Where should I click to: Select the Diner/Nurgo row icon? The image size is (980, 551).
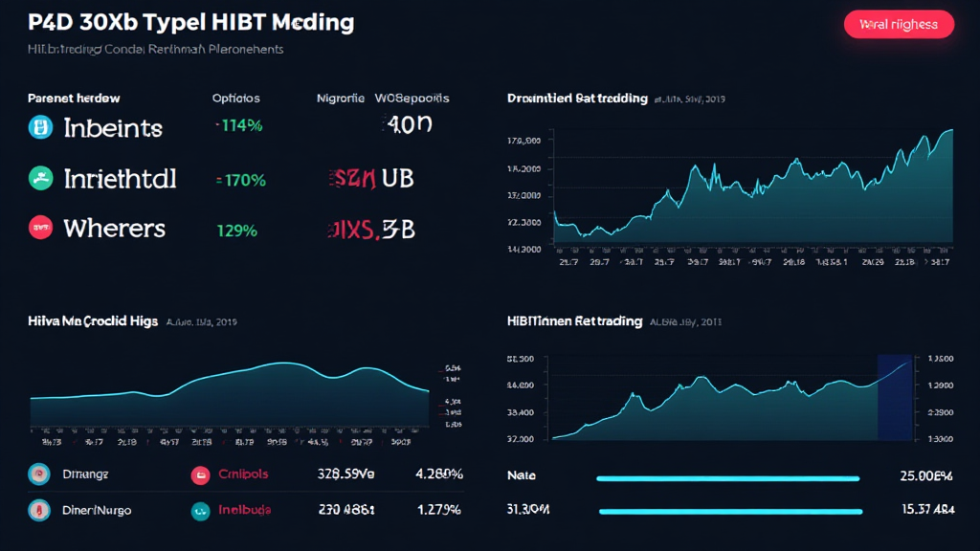(x=39, y=511)
